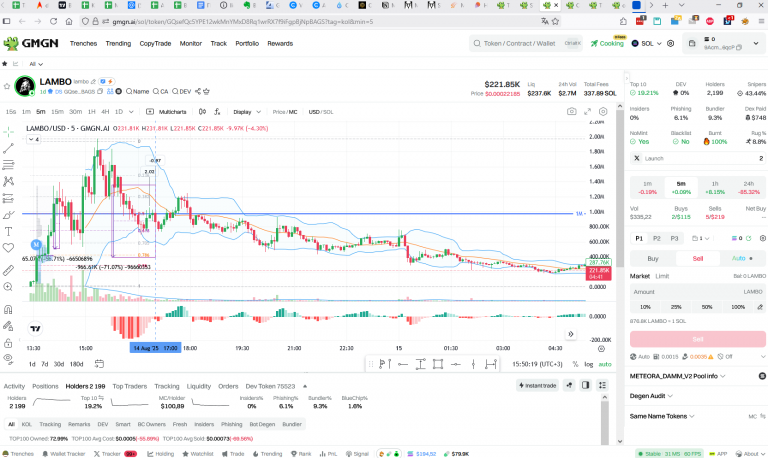Open the candle chart type selector
This screenshot has height=458, width=768.
click(x=202, y=112)
